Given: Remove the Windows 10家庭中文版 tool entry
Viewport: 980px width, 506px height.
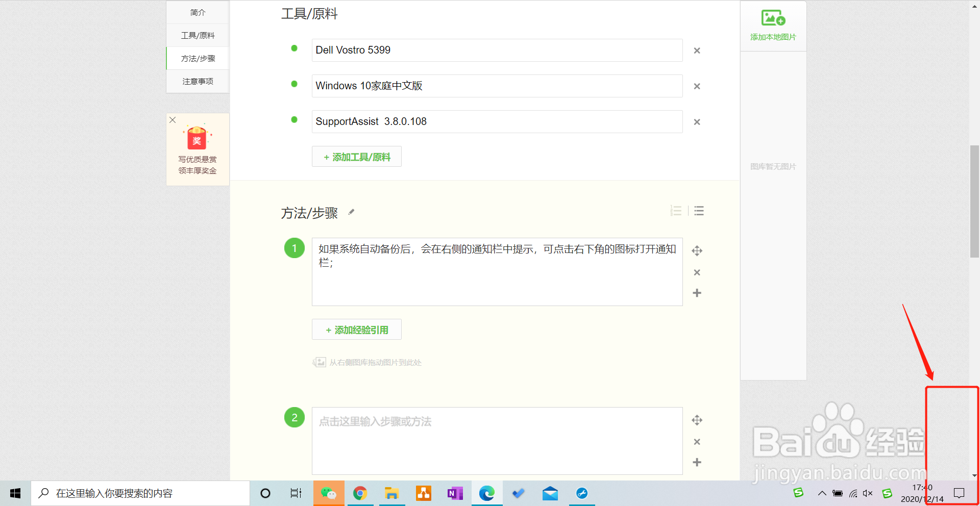Looking at the screenshot, I should (x=697, y=86).
